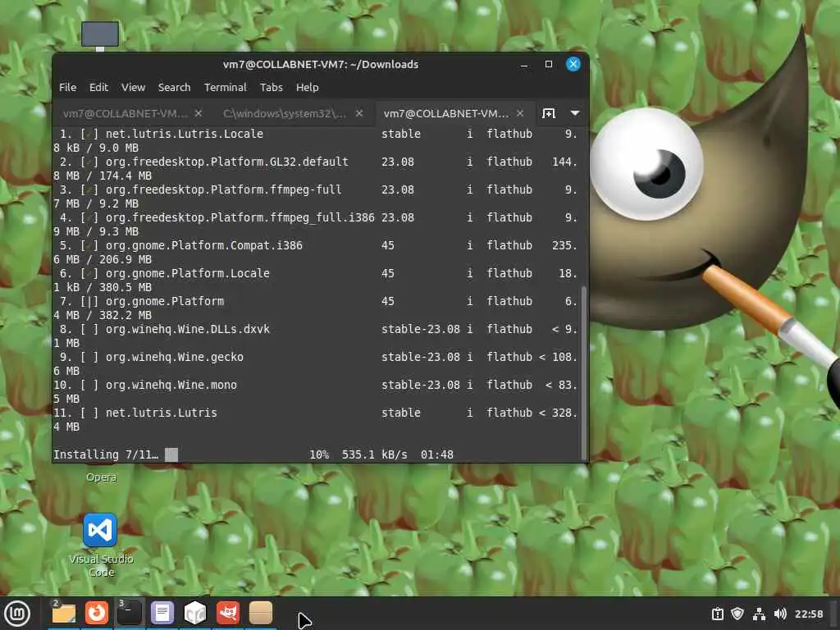
Task: Click org.freedesktop.Platform.GL32.default text
Action: click(226, 162)
